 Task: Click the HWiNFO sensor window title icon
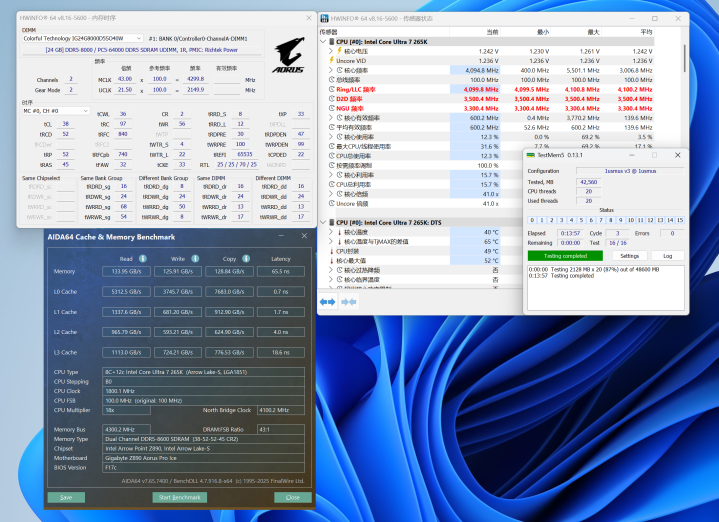(x=324, y=18)
